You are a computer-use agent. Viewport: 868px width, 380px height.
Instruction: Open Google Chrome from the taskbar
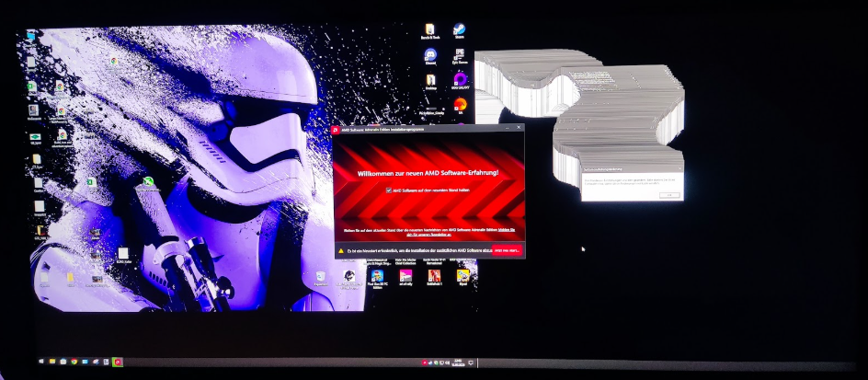pyautogui.click(x=74, y=362)
